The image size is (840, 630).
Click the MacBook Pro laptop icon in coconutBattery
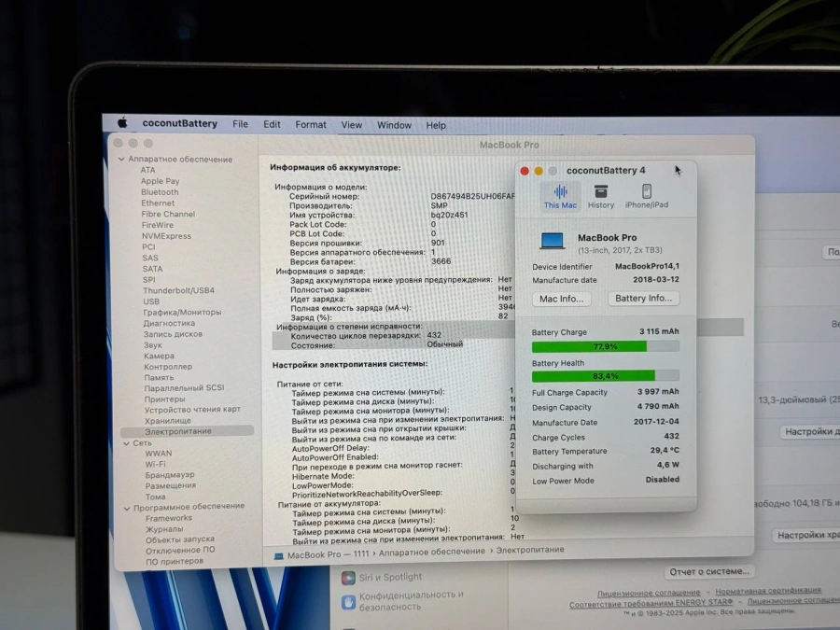(x=552, y=241)
